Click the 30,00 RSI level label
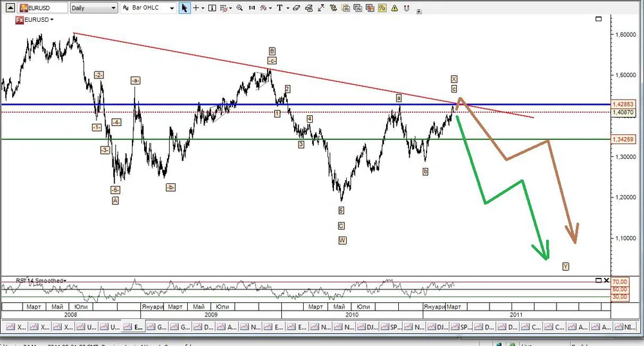Screen dimensions: 644x346 [x=620, y=296]
